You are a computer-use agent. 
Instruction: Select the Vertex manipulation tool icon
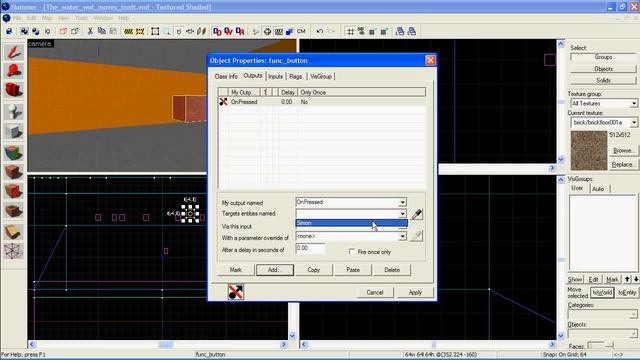click(x=13, y=251)
